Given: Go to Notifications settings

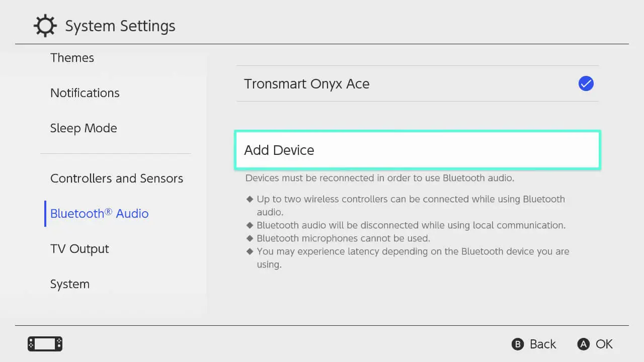Looking at the screenshot, I should (x=85, y=93).
